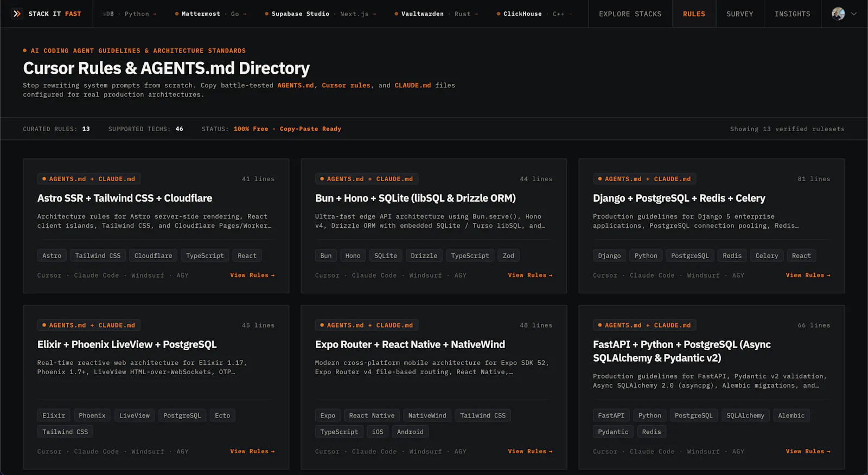The width and height of the screenshot is (868, 475).
Task: Click 'Showing 13 verified rulesets' text
Action: tap(787, 129)
